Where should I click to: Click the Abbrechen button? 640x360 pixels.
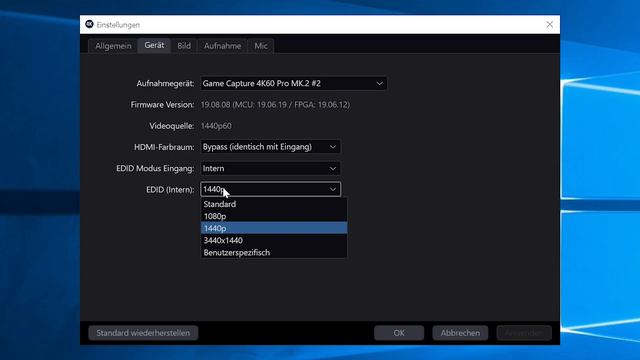click(x=460, y=333)
